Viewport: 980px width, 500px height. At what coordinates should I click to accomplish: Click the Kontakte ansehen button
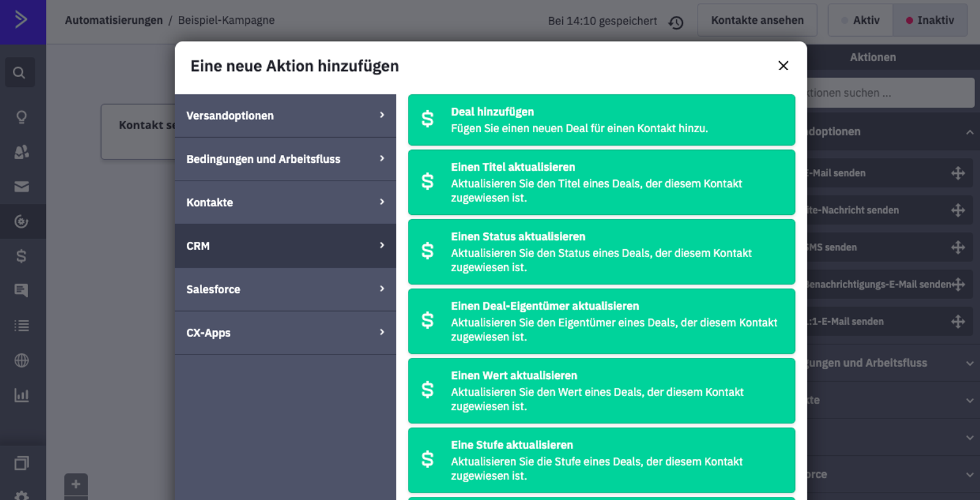[757, 20]
